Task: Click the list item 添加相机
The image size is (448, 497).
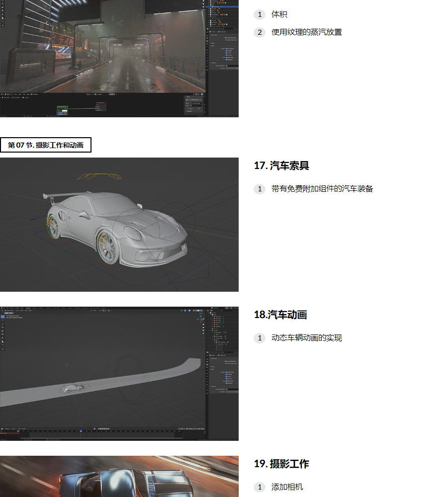Action: pos(287,487)
